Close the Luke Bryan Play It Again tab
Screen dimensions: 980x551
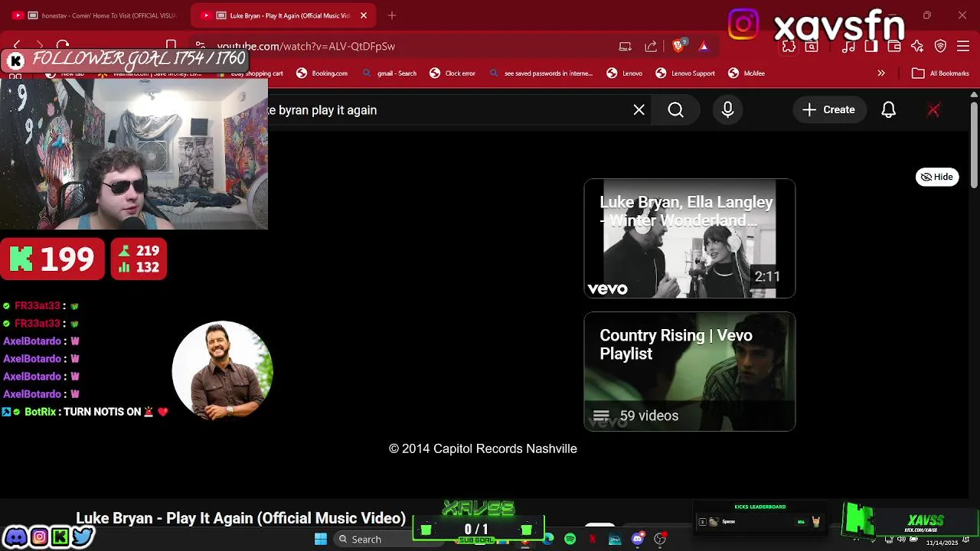pyautogui.click(x=364, y=15)
